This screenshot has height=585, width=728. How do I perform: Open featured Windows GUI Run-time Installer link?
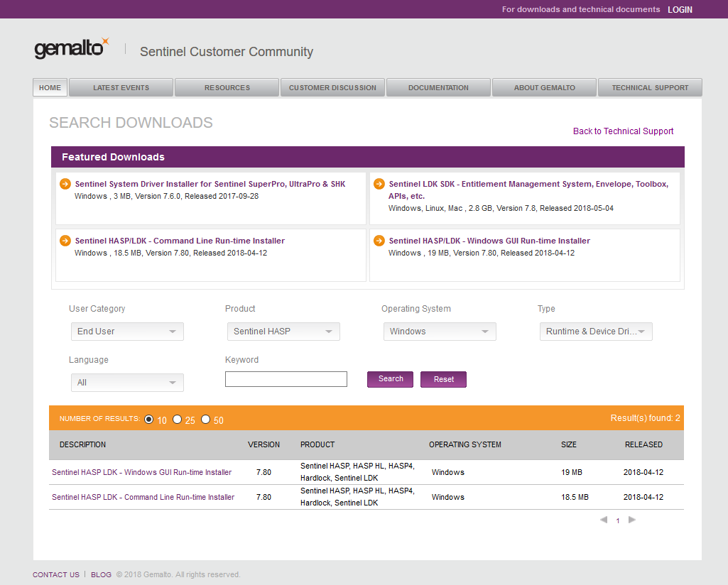[489, 240]
